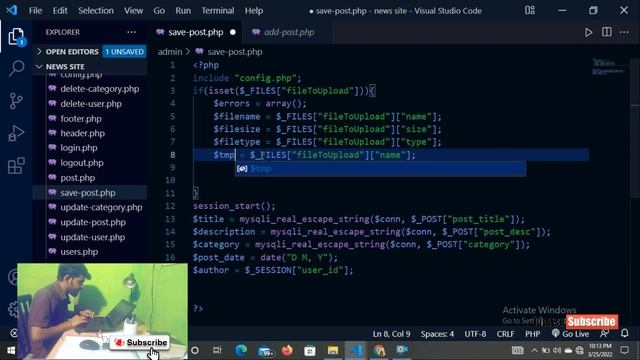Switch to the add-post.php tab
Screen dimensions: 640x360
(287, 32)
